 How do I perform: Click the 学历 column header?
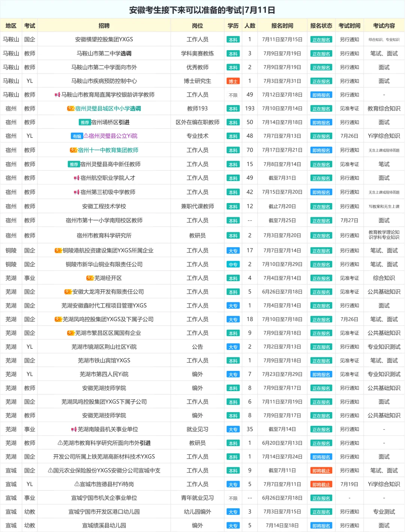click(233, 26)
